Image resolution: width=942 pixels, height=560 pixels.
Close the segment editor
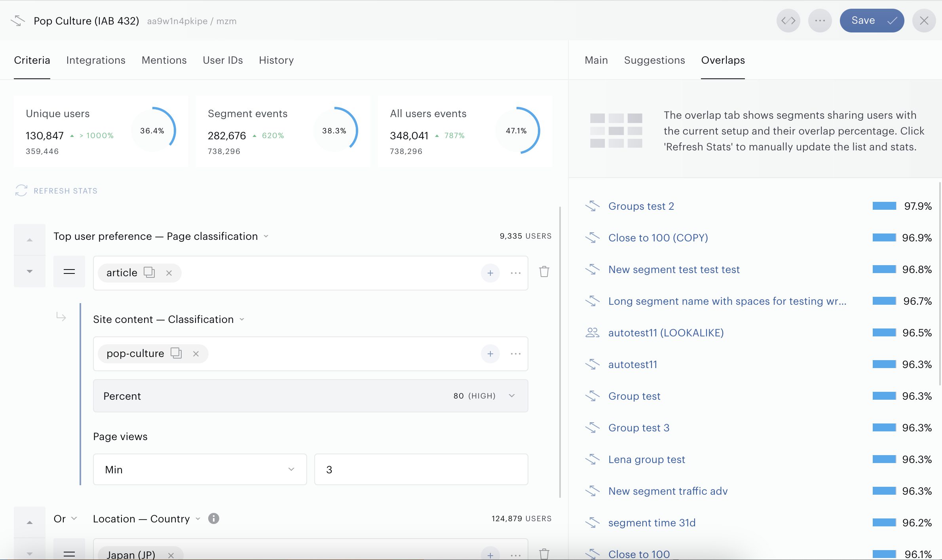tap(924, 21)
